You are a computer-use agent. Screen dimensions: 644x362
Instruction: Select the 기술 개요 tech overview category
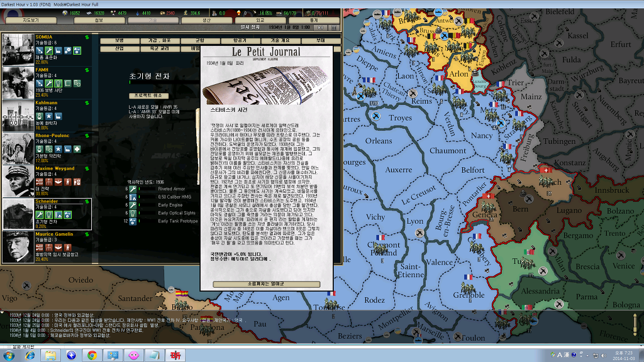click(x=280, y=41)
